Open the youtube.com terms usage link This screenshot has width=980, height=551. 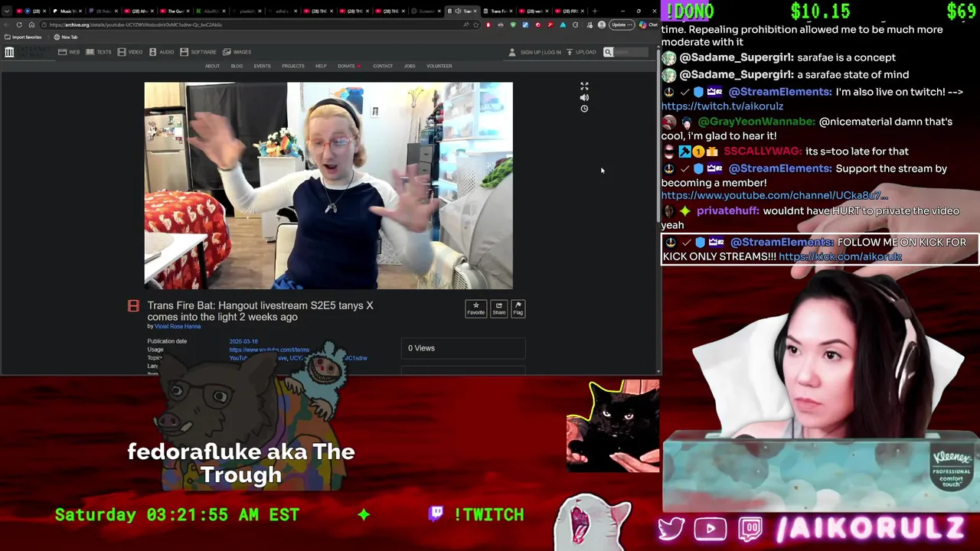click(269, 350)
